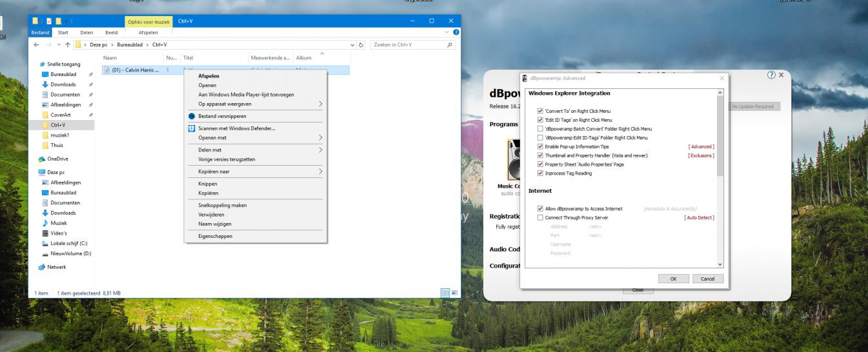The height and width of the screenshot is (352, 868).
Task: Click the dBpoweramp help question mark icon
Action: pos(771,75)
